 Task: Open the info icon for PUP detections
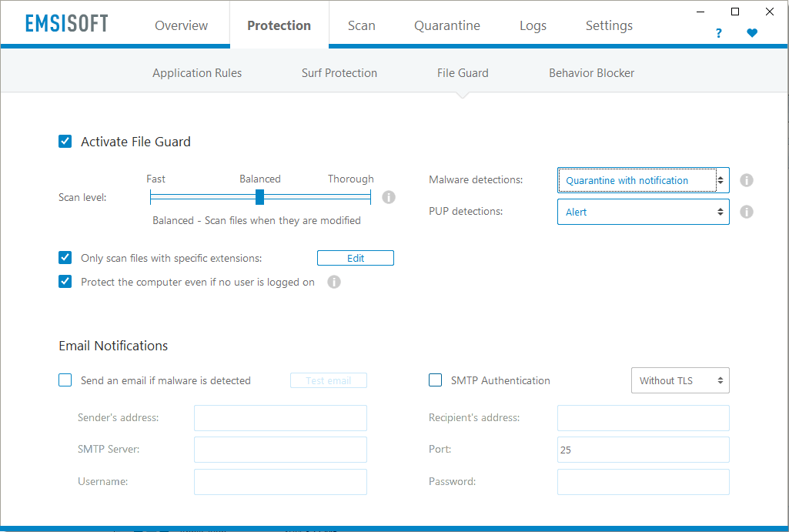[x=746, y=212]
